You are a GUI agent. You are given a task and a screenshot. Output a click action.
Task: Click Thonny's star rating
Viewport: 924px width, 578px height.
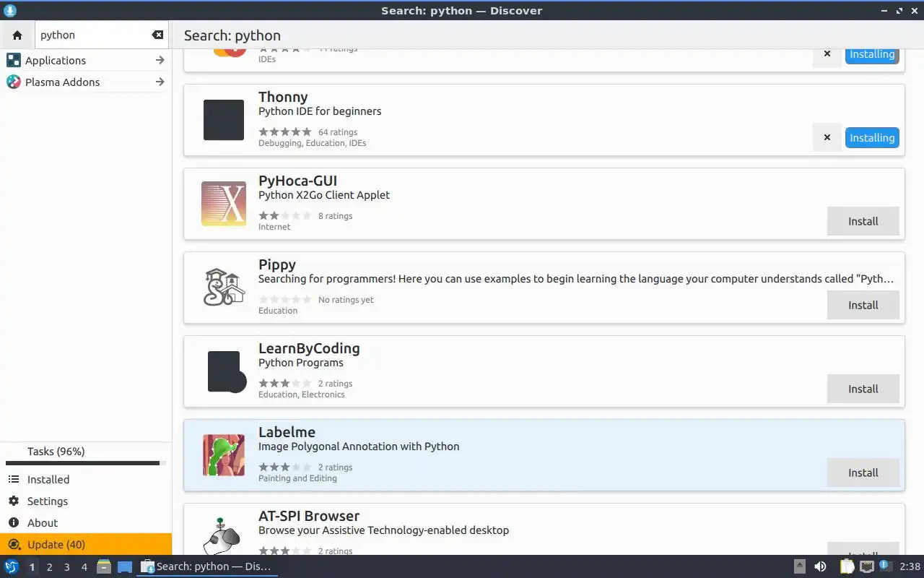(x=285, y=132)
